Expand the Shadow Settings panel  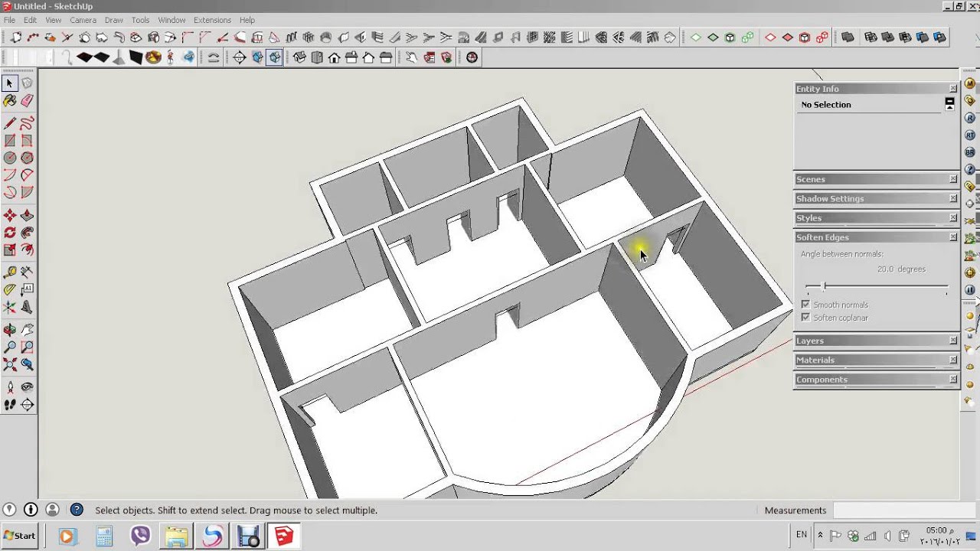click(x=876, y=198)
